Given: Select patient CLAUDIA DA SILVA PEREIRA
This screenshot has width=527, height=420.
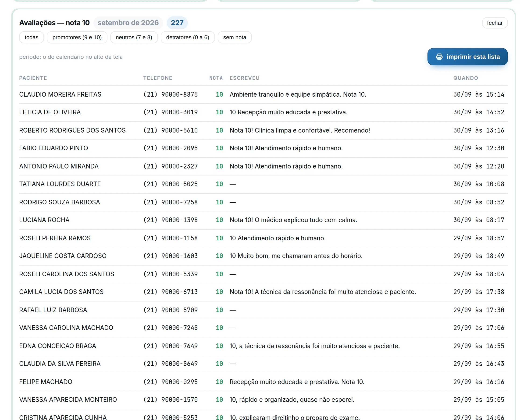Looking at the screenshot, I should pos(60,363).
